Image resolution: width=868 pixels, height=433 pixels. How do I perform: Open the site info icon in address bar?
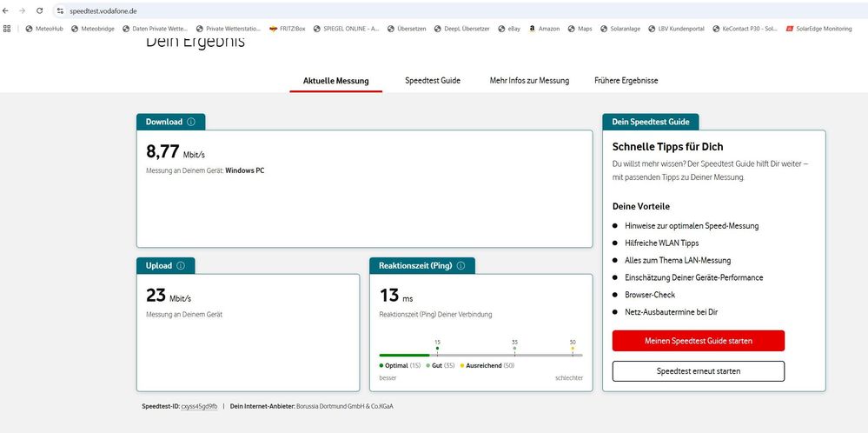60,10
